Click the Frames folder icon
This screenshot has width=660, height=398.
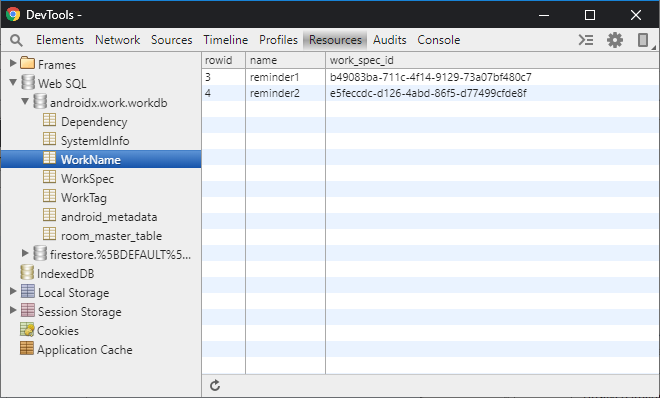point(27,63)
